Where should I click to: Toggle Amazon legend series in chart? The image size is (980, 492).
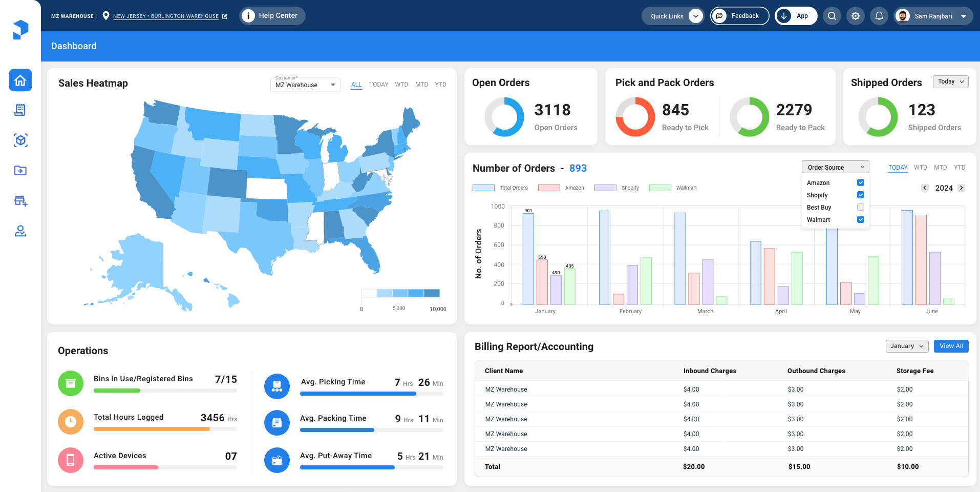561,188
